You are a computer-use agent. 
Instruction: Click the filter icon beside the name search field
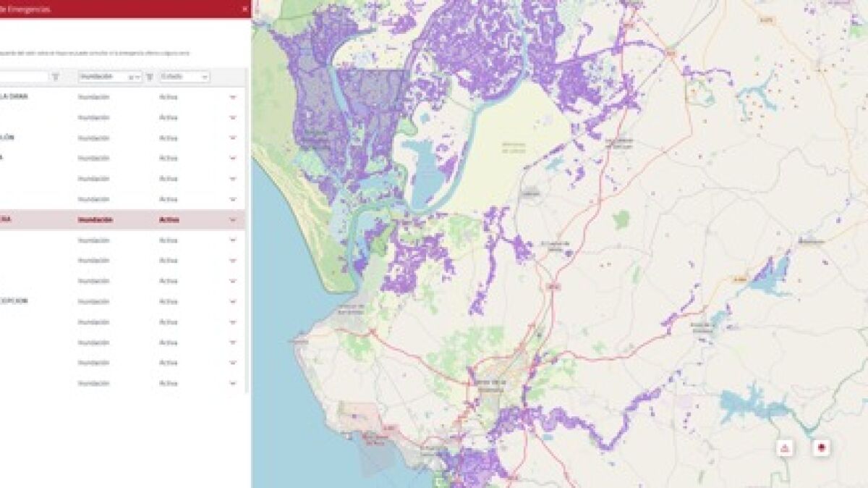(x=56, y=77)
